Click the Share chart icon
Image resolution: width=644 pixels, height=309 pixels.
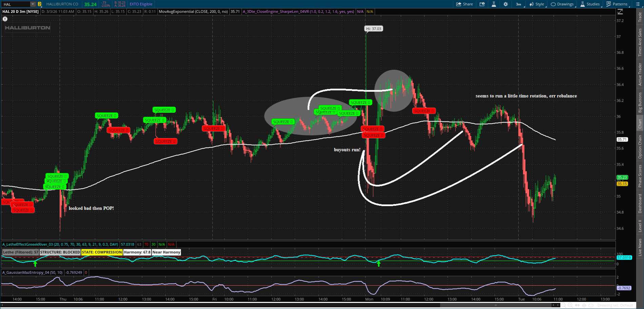pyautogui.click(x=464, y=4)
